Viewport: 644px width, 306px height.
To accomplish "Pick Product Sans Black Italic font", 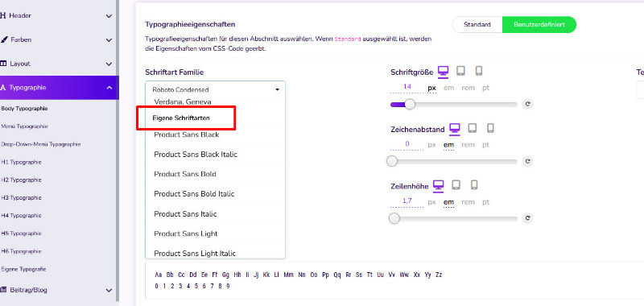I will (x=215, y=155).
